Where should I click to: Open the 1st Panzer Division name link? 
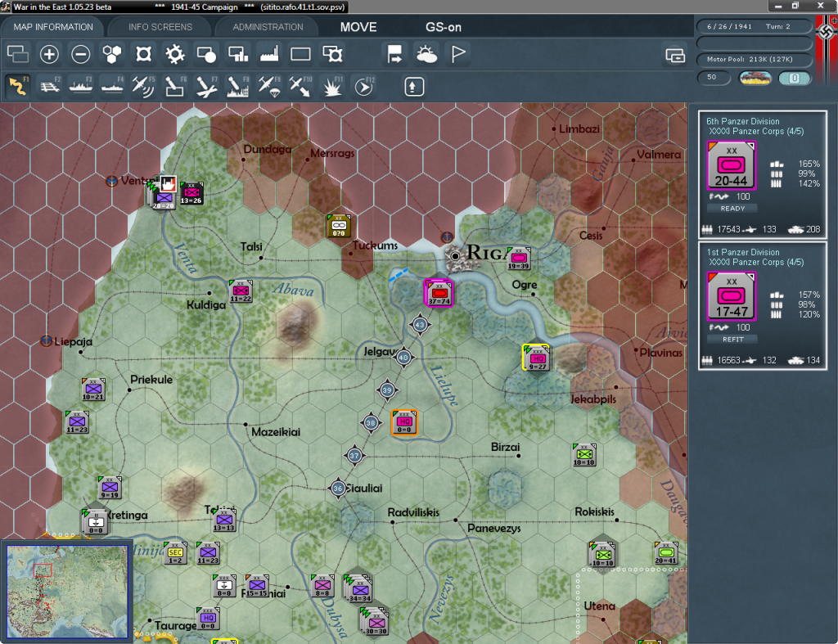click(742, 252)
